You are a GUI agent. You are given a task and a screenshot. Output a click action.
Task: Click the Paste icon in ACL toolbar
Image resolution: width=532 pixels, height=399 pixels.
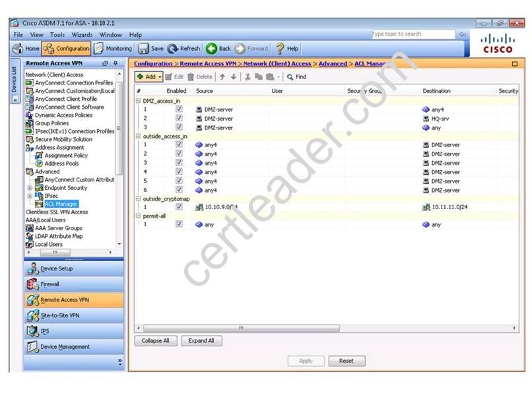270,77
